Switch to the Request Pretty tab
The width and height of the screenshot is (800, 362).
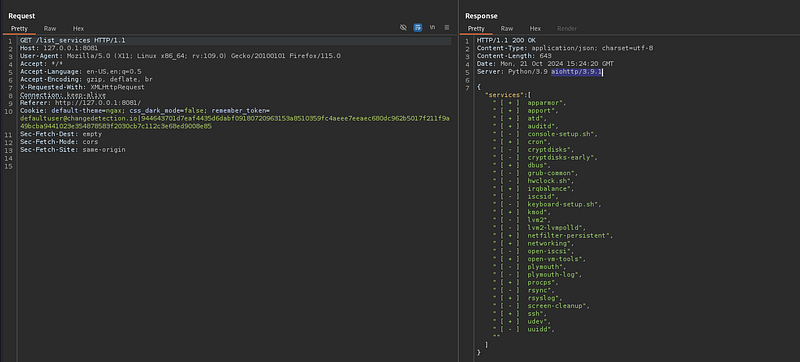click(19, 29)
